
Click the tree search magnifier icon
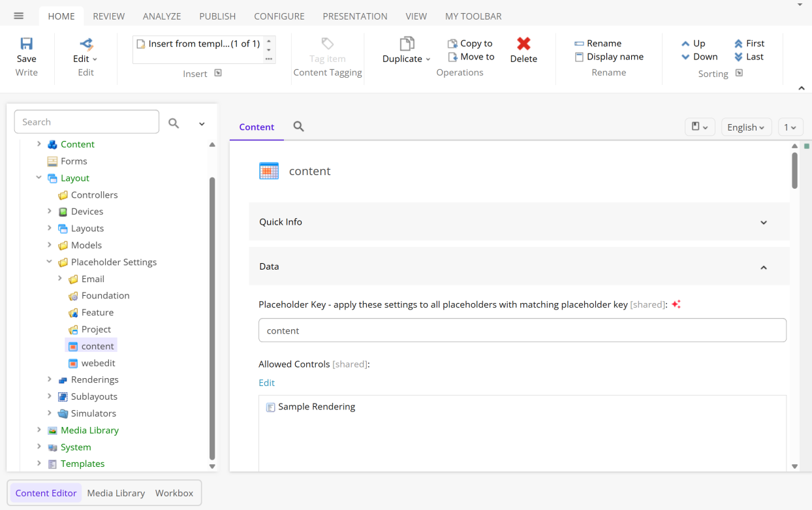(174, 123)
